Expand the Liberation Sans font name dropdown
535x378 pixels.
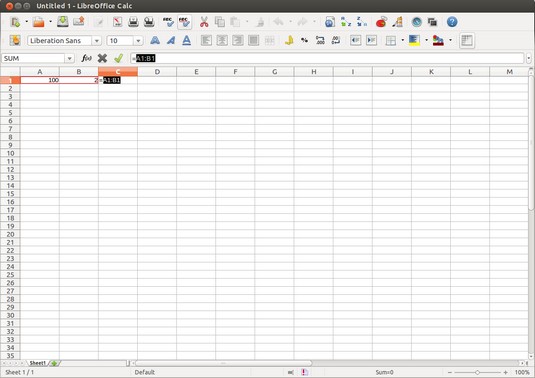97,41
